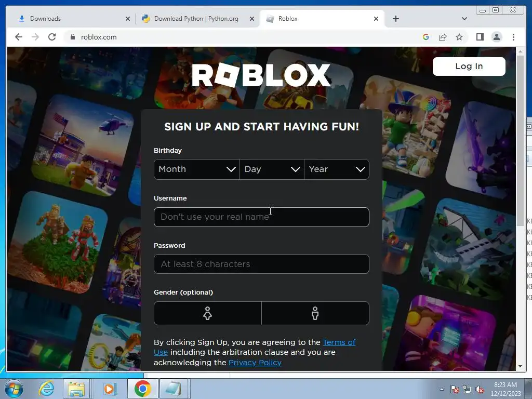Open Windows Media Player from taskbar
Image resolution: width=532 pixels, height=399 pixels.
[x=109, y=389]
